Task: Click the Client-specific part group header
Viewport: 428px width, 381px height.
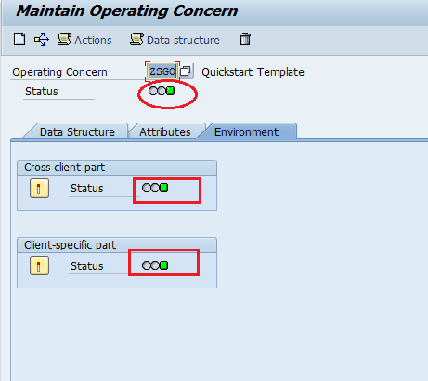Action: pos(117,245)
